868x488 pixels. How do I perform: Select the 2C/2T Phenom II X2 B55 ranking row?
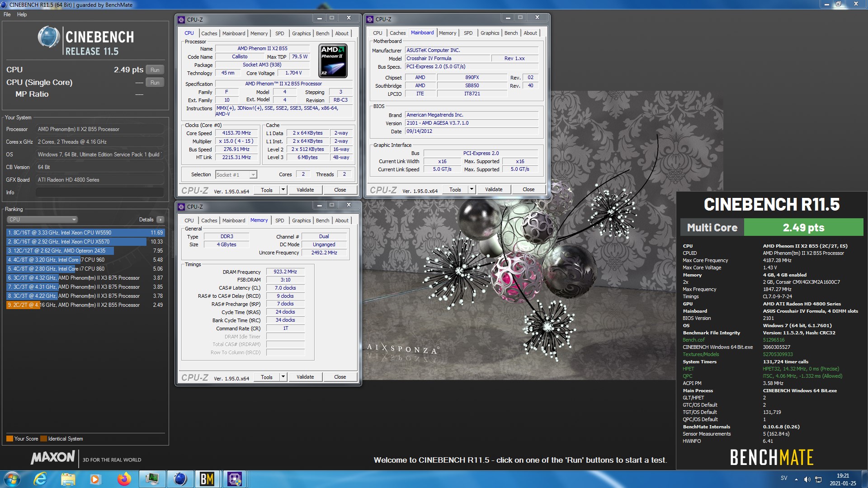coord(85,305)
